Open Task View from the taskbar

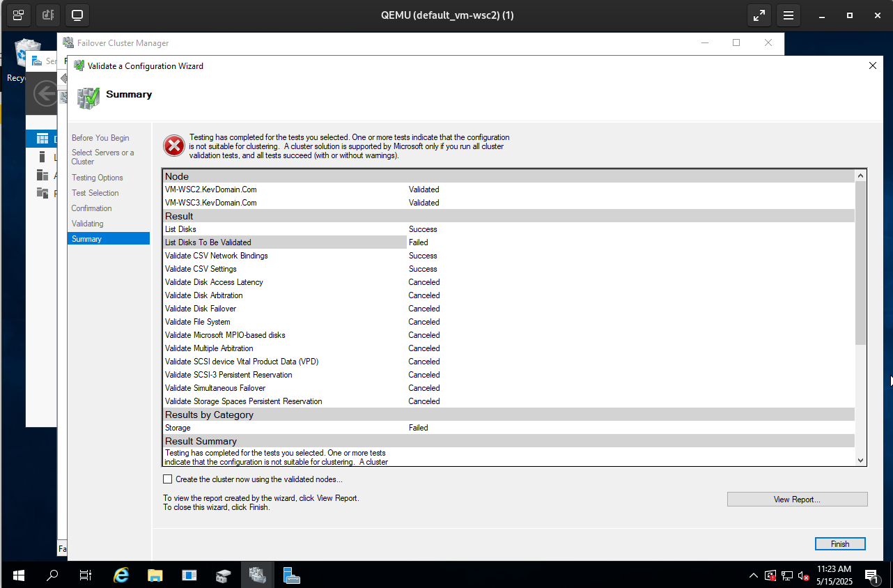86,575
